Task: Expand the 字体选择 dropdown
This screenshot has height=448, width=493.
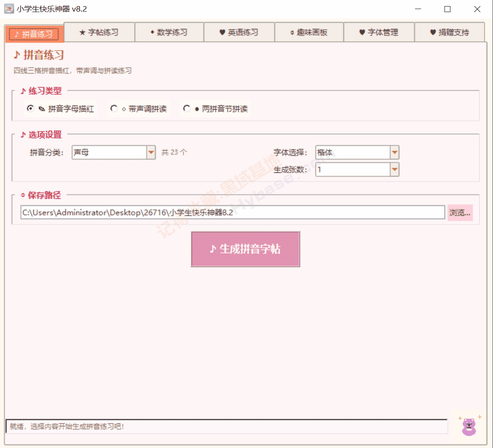Action: coord(395,152)
